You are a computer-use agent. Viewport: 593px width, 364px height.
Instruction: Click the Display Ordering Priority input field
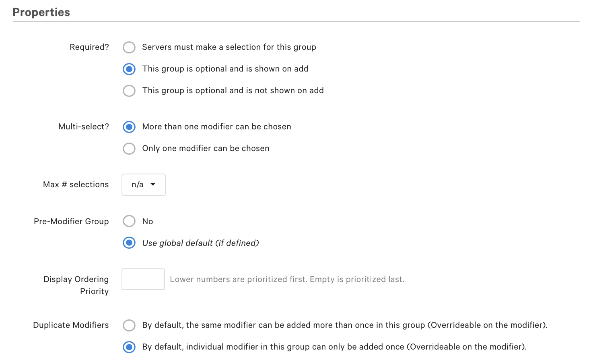coord(143,279)
